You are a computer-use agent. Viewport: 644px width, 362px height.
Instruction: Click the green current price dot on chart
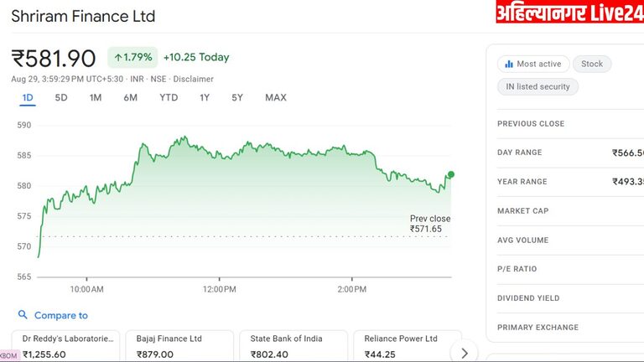(451, 174)
